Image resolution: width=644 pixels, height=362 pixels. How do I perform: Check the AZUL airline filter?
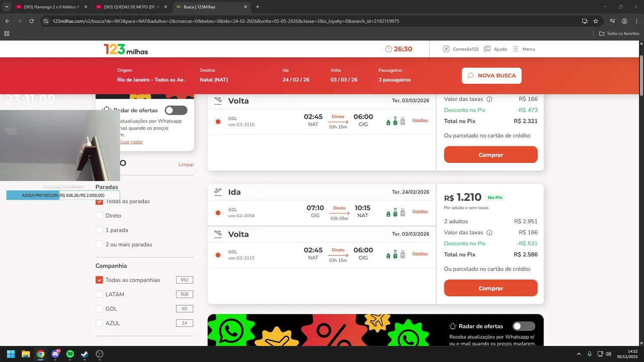click(99, 323)
